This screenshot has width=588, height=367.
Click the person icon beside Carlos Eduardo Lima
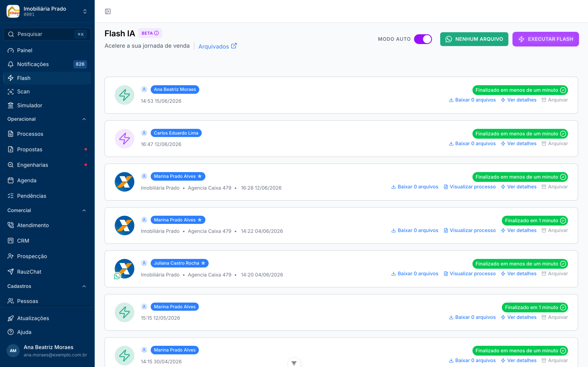[x=144, y=133]
